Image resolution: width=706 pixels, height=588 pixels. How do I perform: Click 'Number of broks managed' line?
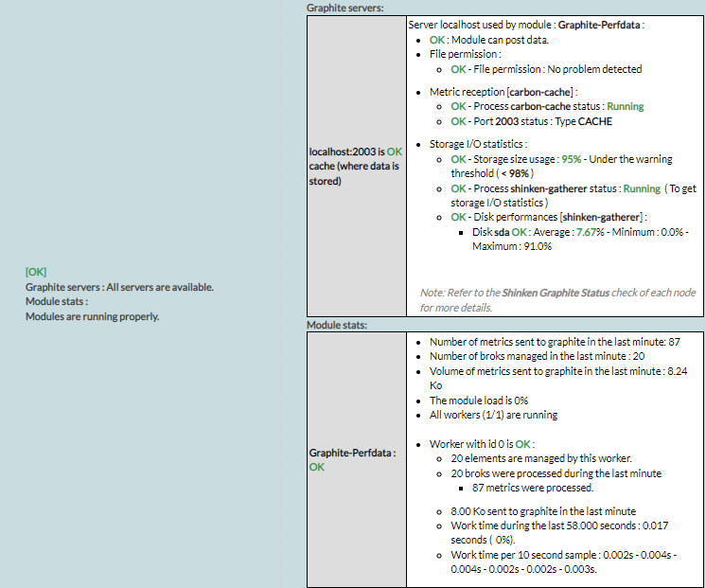(538, 356)
